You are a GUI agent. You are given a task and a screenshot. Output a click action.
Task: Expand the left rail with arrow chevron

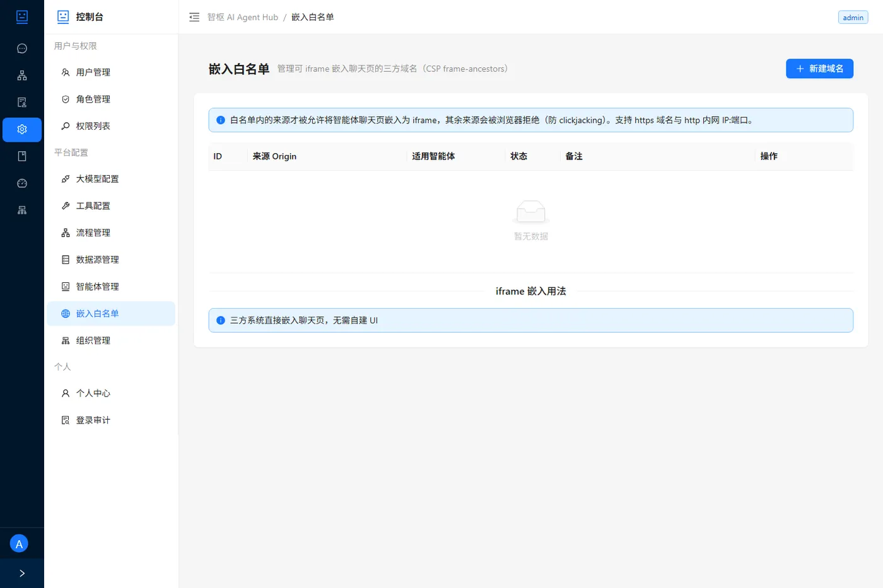point(22,574)
